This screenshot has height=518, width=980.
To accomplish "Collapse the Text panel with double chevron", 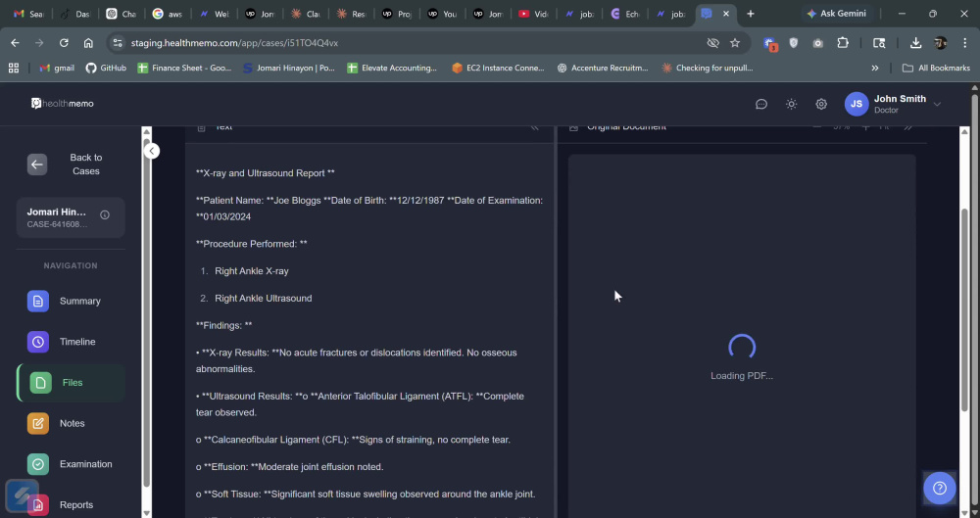I will point(534,127).
